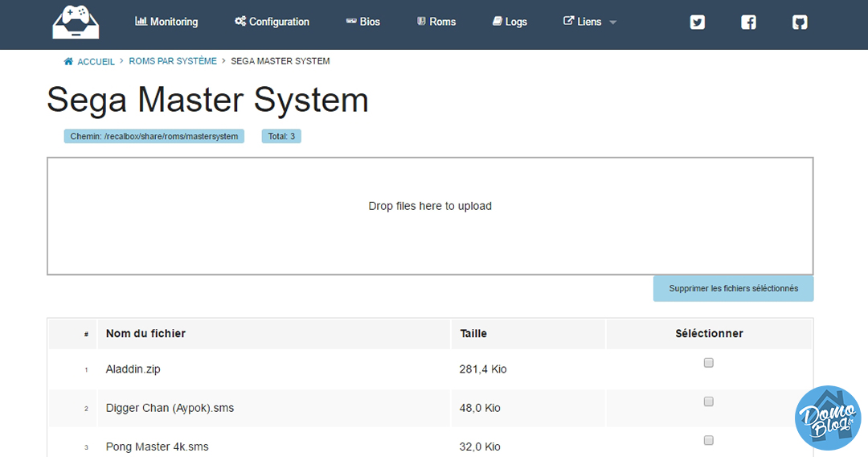Click the 281,4 Kio size value
The image size is (868, 457).
pos(483,369)
